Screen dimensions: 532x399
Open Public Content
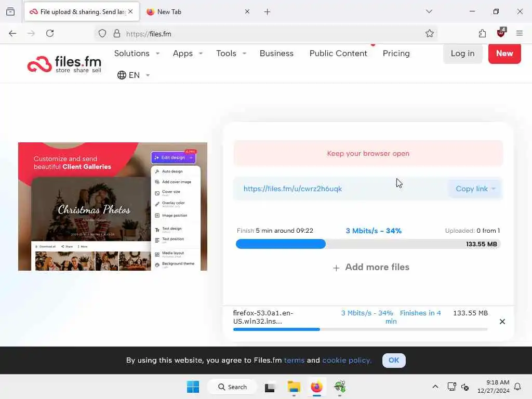(x=338, y=54)
